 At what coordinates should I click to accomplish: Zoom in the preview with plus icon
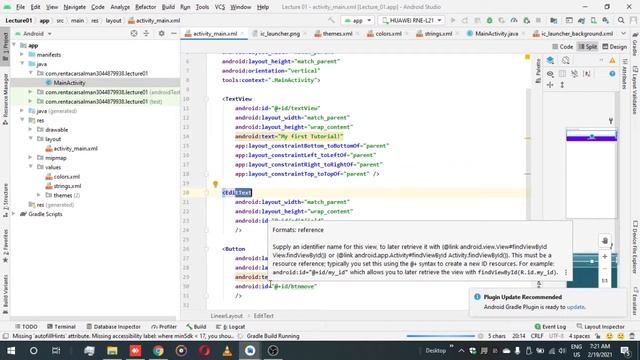click(605, 256)
